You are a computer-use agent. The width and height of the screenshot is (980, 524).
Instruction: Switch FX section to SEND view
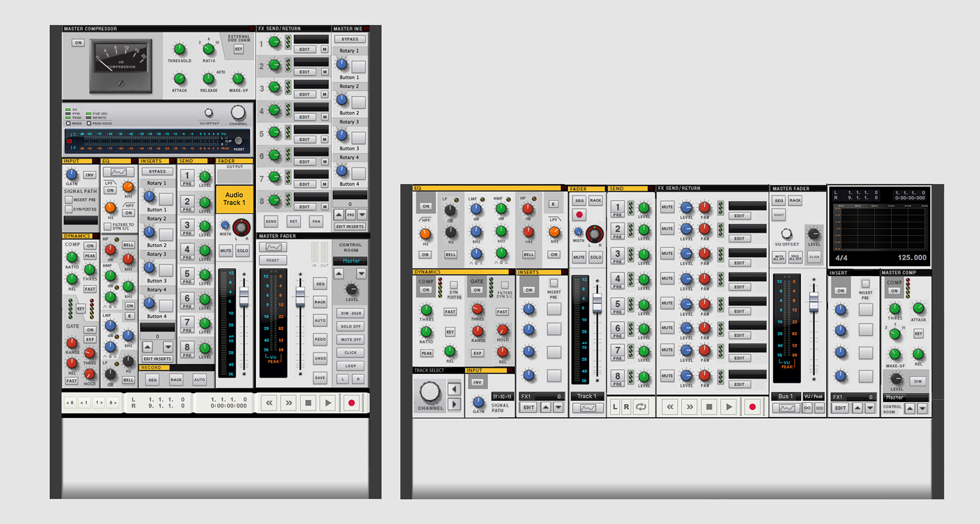[x=271, y=221]
